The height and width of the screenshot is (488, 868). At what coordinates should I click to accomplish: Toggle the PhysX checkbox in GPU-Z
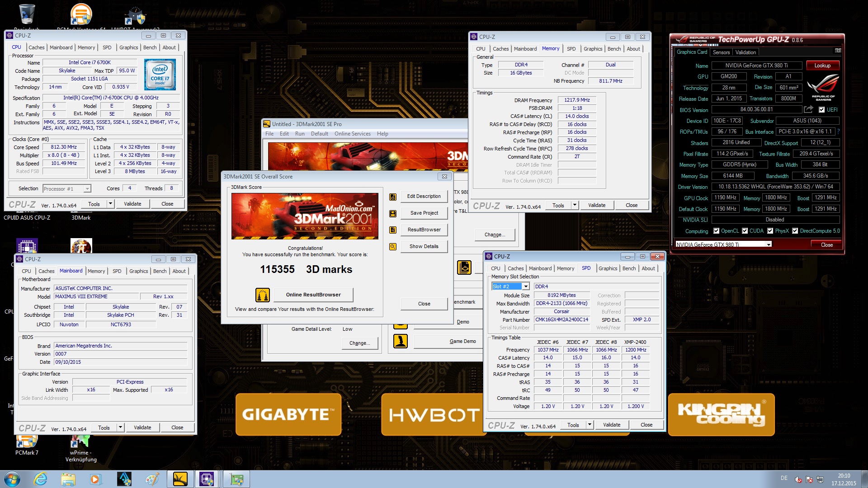pyautogui.click(x=770, y=231)
